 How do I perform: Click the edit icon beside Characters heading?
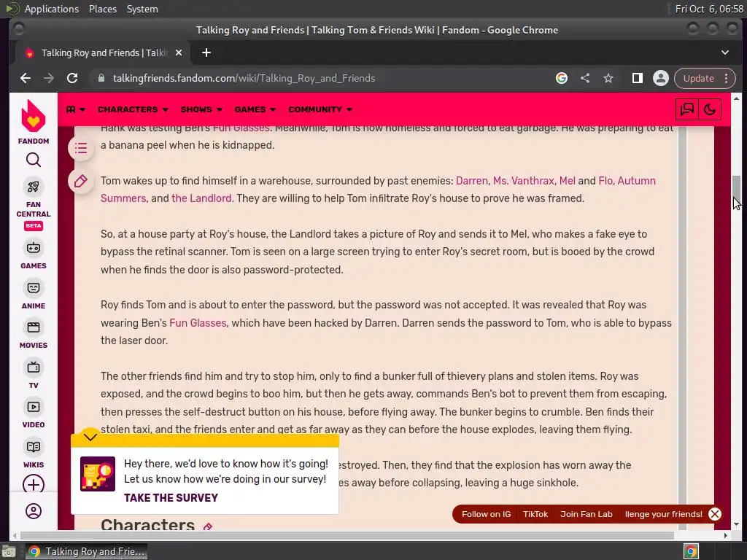pyautogui.click(x=208, y=526)
